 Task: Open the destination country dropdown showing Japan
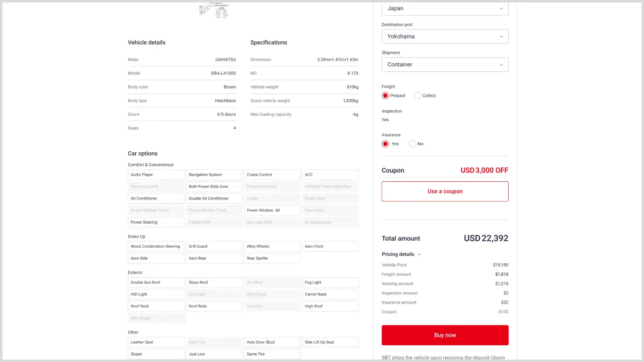(444, 8)
